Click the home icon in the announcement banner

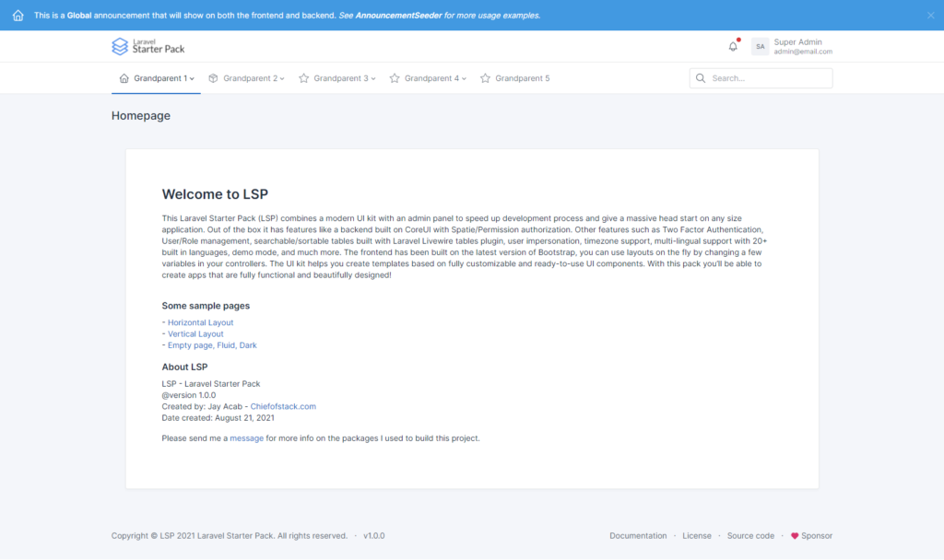(18, 15)
